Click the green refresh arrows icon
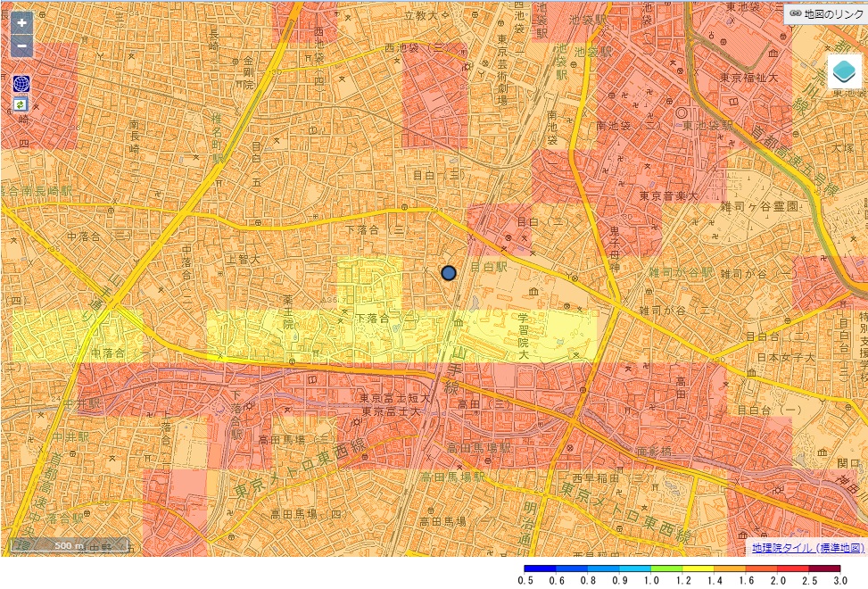 [21, 104]
